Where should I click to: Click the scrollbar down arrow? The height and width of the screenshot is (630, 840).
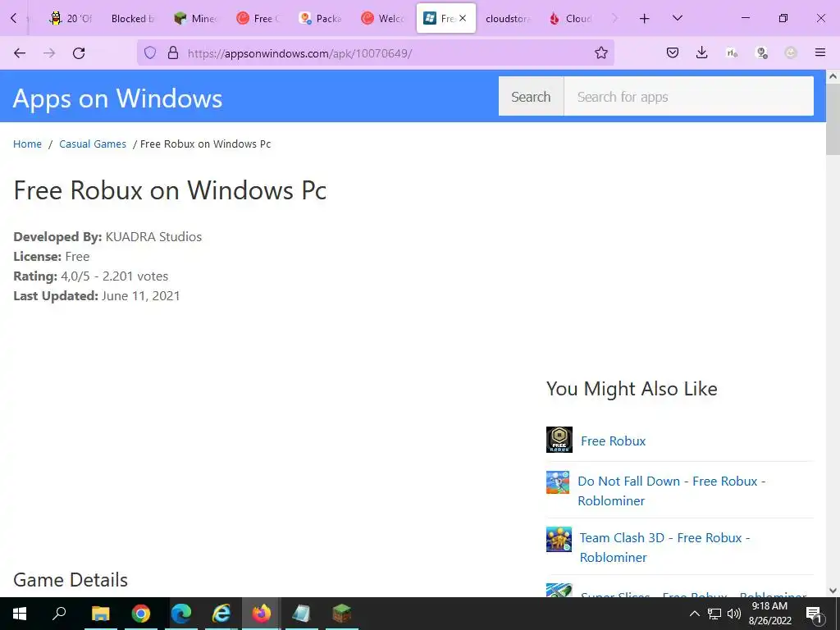833,591
